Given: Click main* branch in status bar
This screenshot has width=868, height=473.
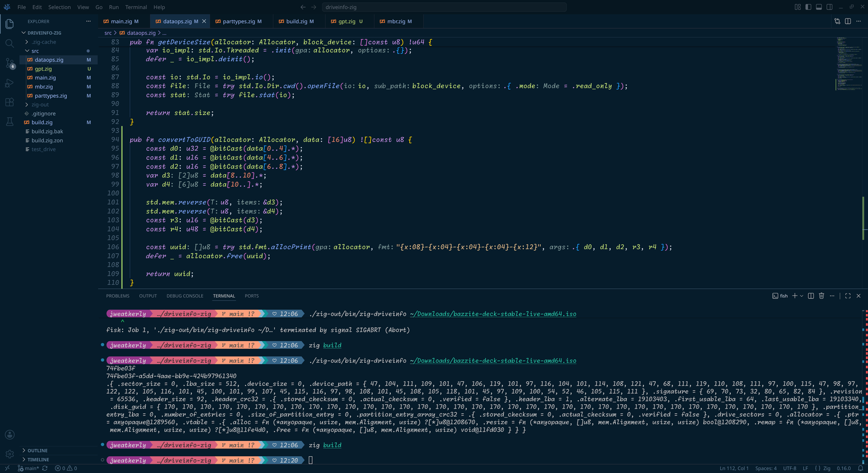Looking at the screenshot, I should [x=28, y=468].
